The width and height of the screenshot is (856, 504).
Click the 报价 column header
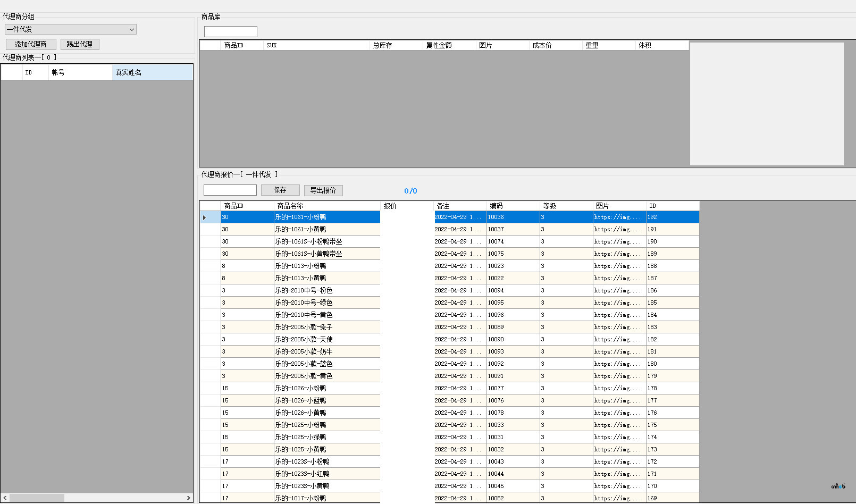click(407, 206)
